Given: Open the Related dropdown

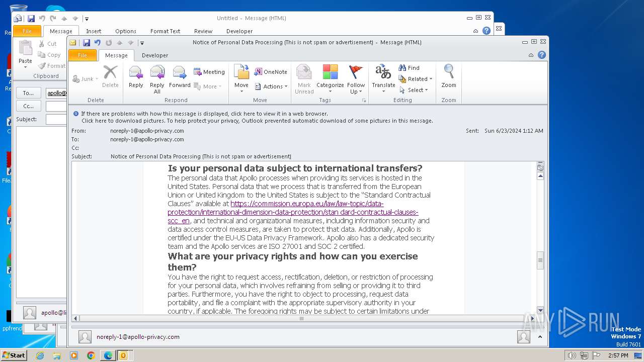Looking at the screenshot, I should click(x=416, y=79).
